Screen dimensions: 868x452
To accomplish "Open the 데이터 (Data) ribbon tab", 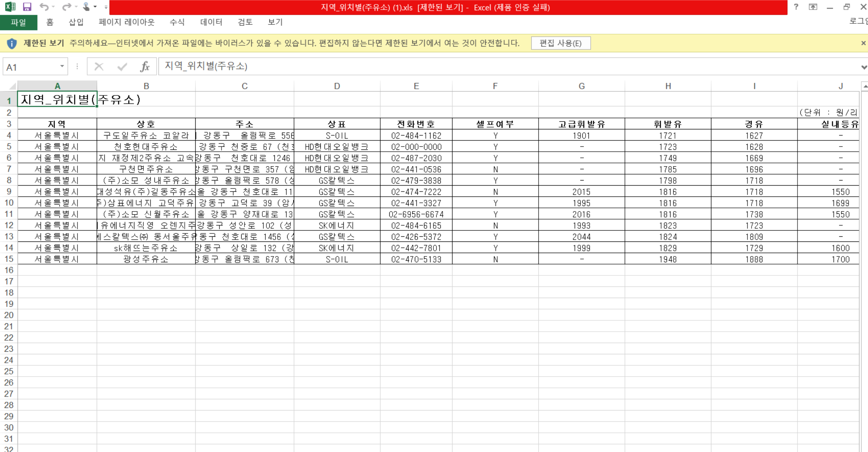I will click(x=211, y=22).
